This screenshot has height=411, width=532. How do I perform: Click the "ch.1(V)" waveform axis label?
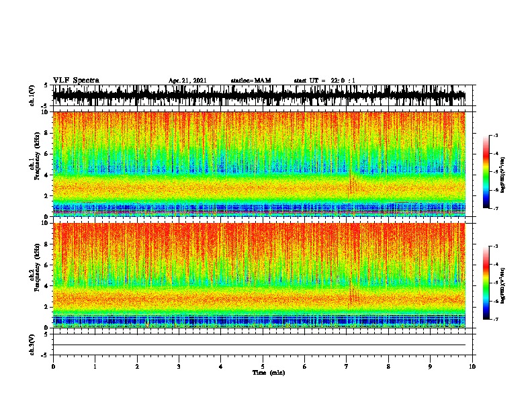32,95
